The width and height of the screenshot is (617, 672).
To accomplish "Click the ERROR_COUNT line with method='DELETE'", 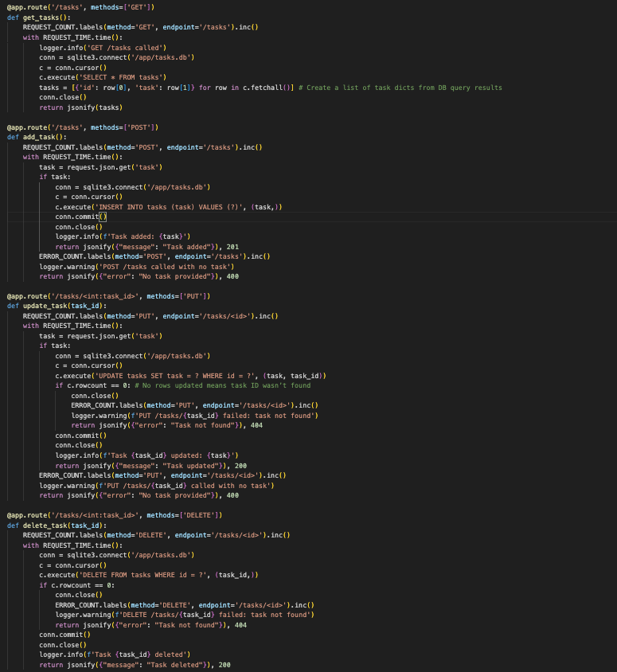I will point(185,605).
